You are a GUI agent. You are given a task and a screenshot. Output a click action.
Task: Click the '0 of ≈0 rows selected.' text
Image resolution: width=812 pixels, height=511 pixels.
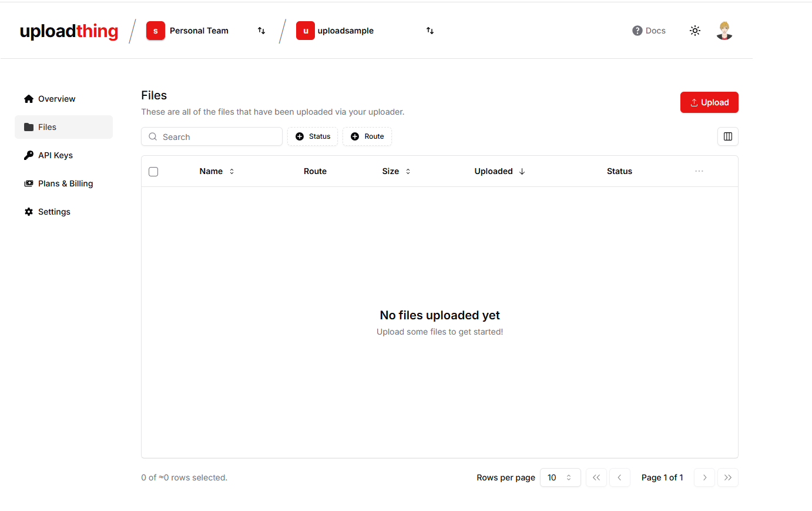[184, 477]
